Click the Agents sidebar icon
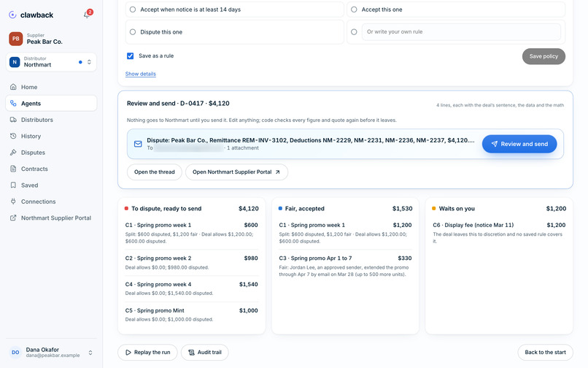This screenshot has width=588, height=368. [x=13, y=103]
